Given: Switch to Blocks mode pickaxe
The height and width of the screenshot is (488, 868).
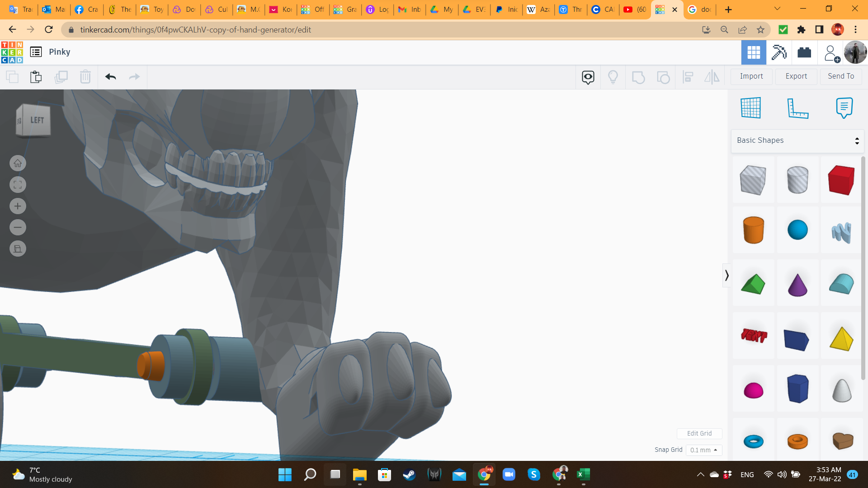Looking at the screenshot, I should [x=779, y=52].
